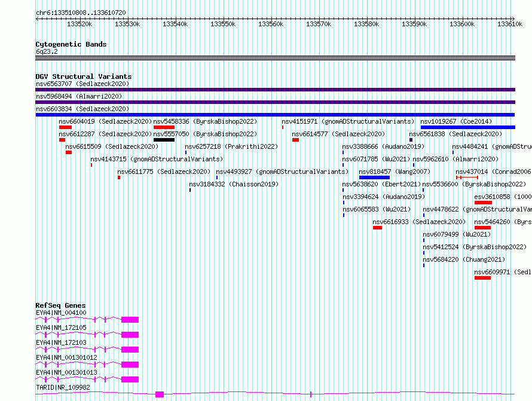Click the nsv6071785 (Wu2021) label
This screenshot has width=532, height=401.
click(x=376, y=159)
